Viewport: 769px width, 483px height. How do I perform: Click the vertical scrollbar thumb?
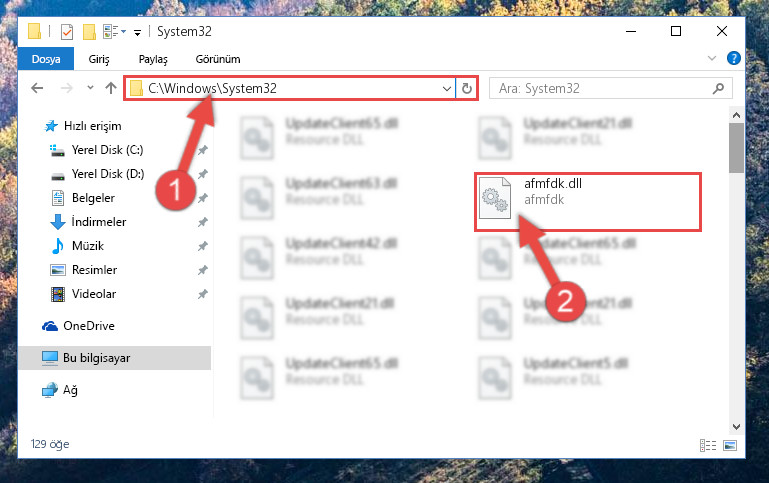[736, 148]
